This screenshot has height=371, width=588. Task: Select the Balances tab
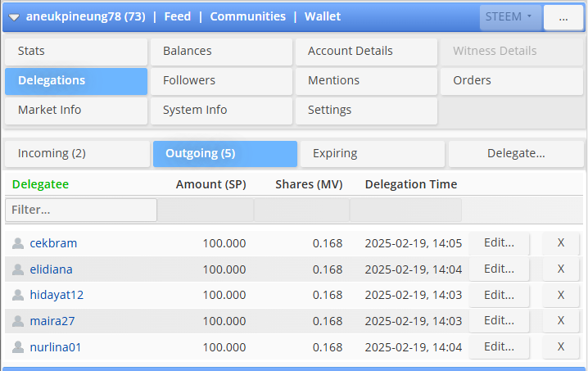click(x=221, y=51)
